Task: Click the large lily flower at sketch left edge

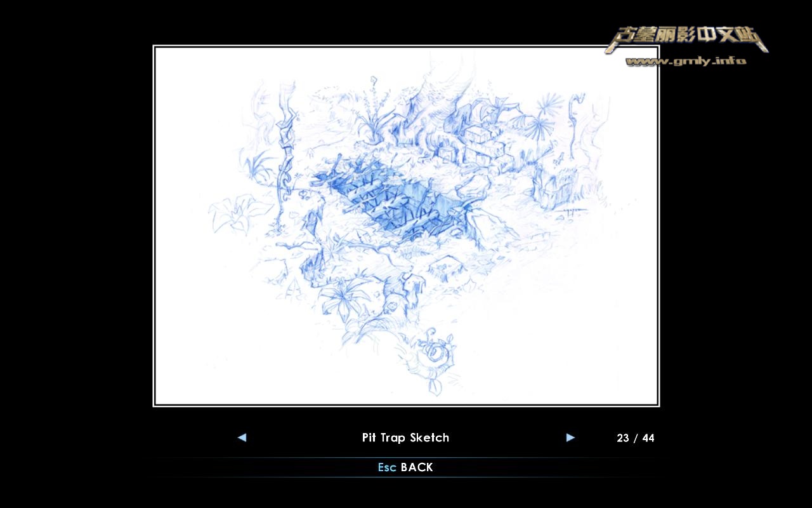Action: pos(233,214)
